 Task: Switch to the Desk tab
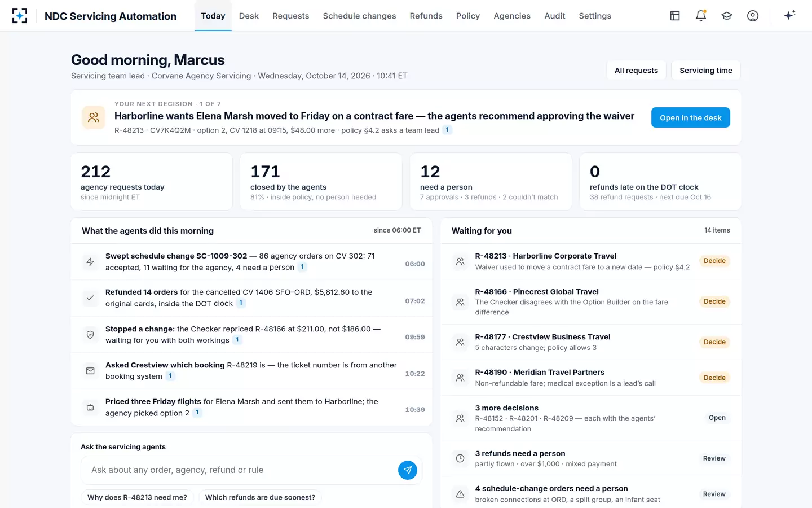click(x=249, y=16)
